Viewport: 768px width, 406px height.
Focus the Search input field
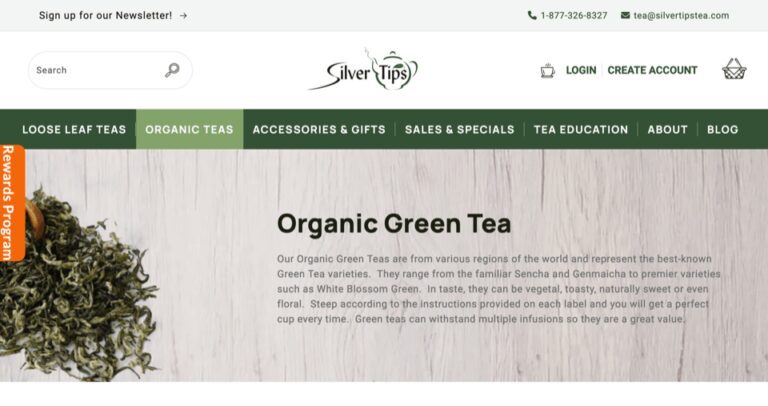(x=96, y=70)
